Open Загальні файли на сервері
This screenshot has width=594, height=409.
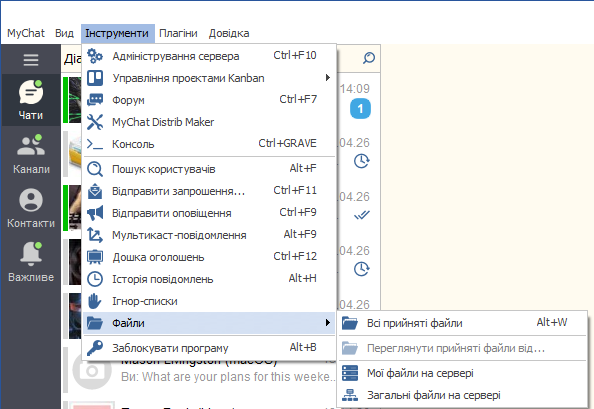click(x=462, y=395)
